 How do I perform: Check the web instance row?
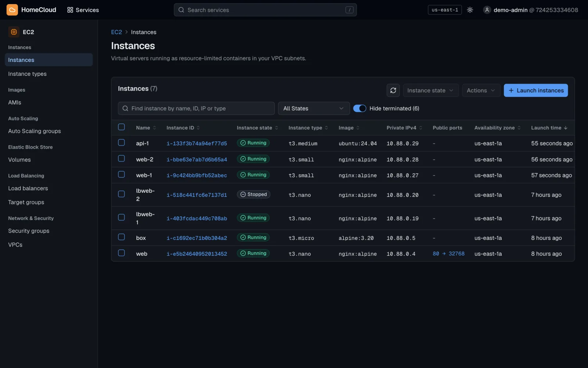pos(121,253)
